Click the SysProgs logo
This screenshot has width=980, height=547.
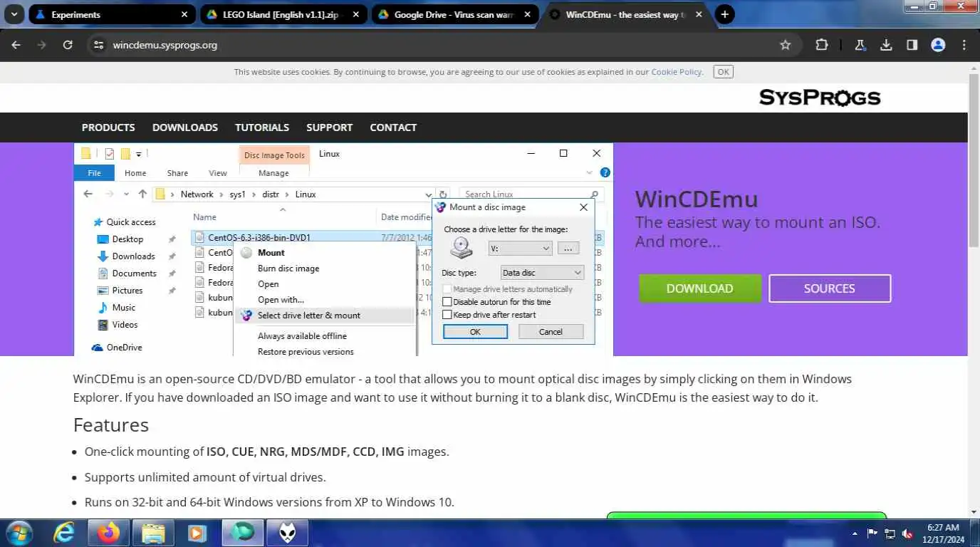(820, 98)
